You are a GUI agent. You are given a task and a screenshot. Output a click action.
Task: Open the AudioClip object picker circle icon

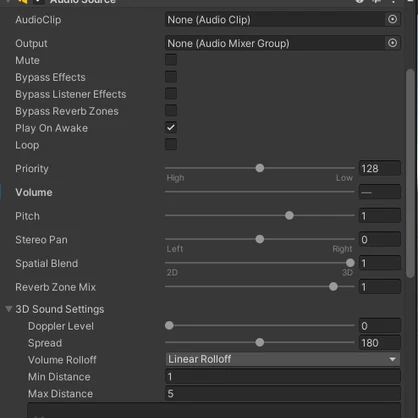[392, 19]
